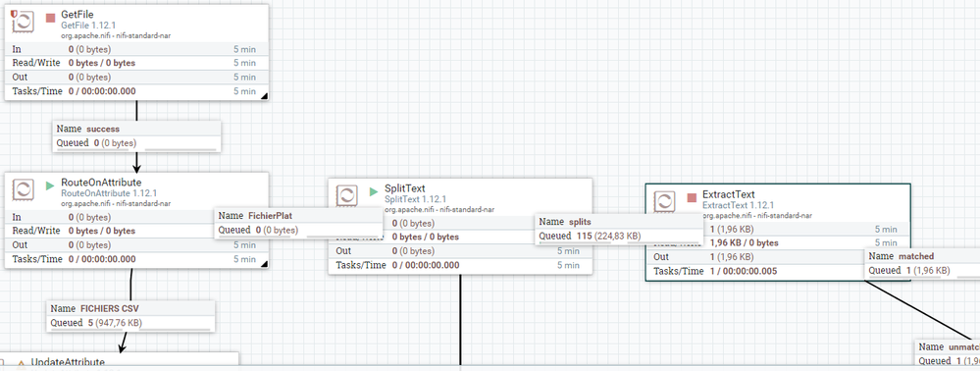This screenshot has width=980, height=371.
Task: Click the SplitText Tasks/Time row
Action: (x=460, y=265)
